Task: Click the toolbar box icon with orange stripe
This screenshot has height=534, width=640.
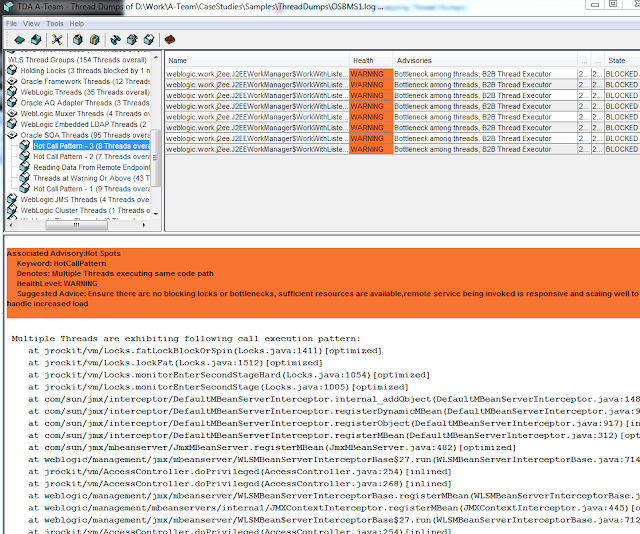Action: pos(94,40)
